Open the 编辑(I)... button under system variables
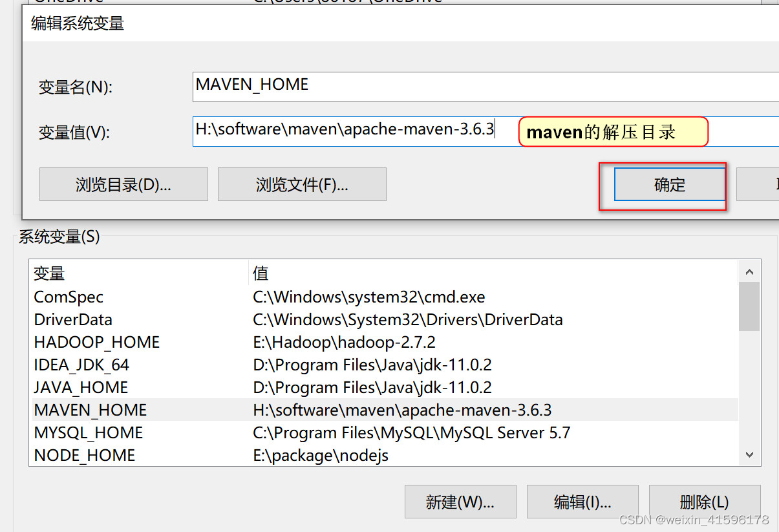Image resolution: width=779 pixels, height=532 pixels. pos(582,502)
